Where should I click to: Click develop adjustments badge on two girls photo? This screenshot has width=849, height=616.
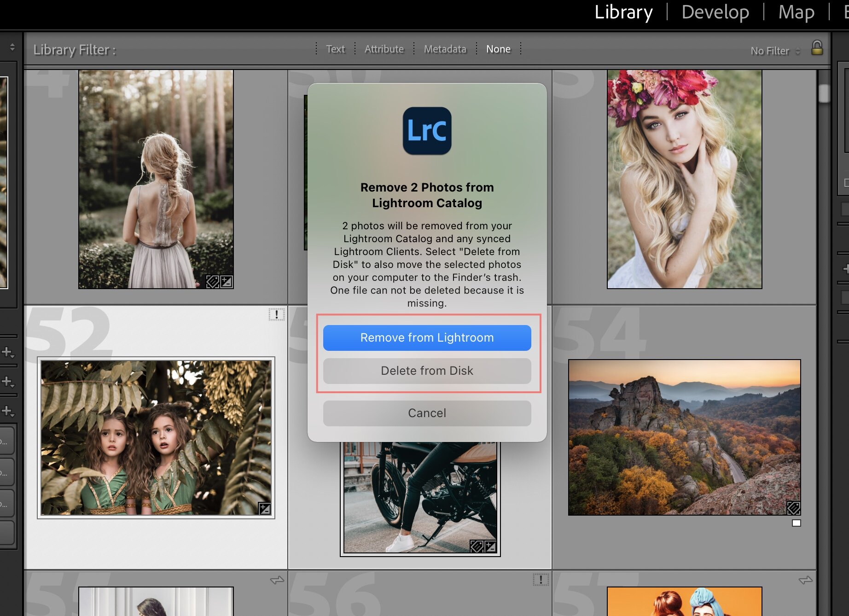264,508
